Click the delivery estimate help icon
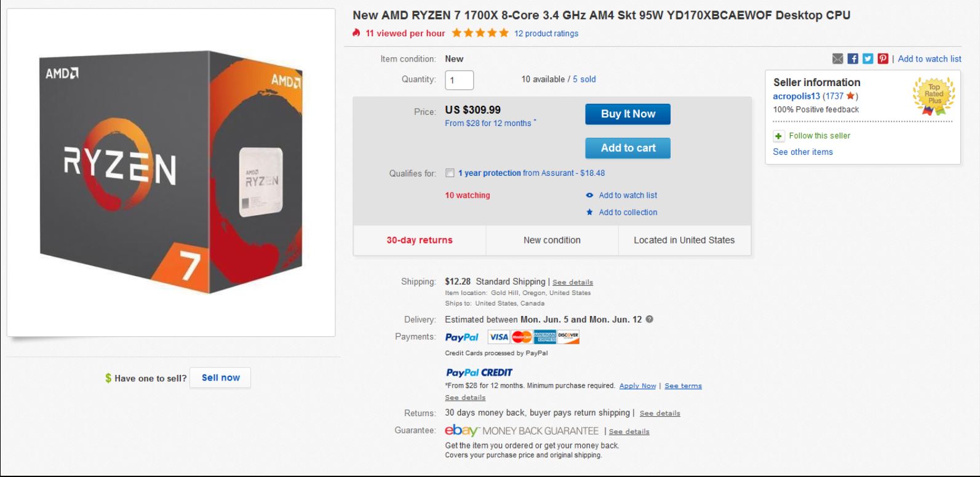This screenshot has height=477, width=980. coord(650,319)
